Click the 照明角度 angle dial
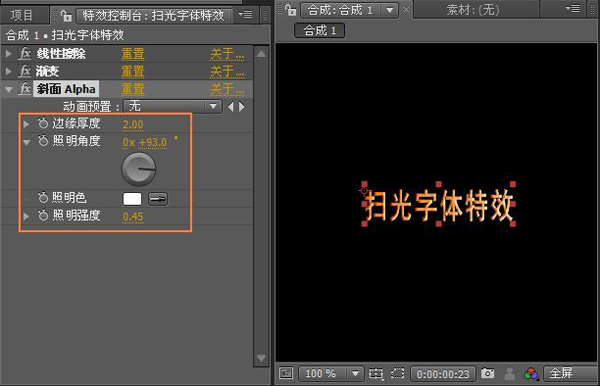The image size is (600, 386). [x=139, y=169]
